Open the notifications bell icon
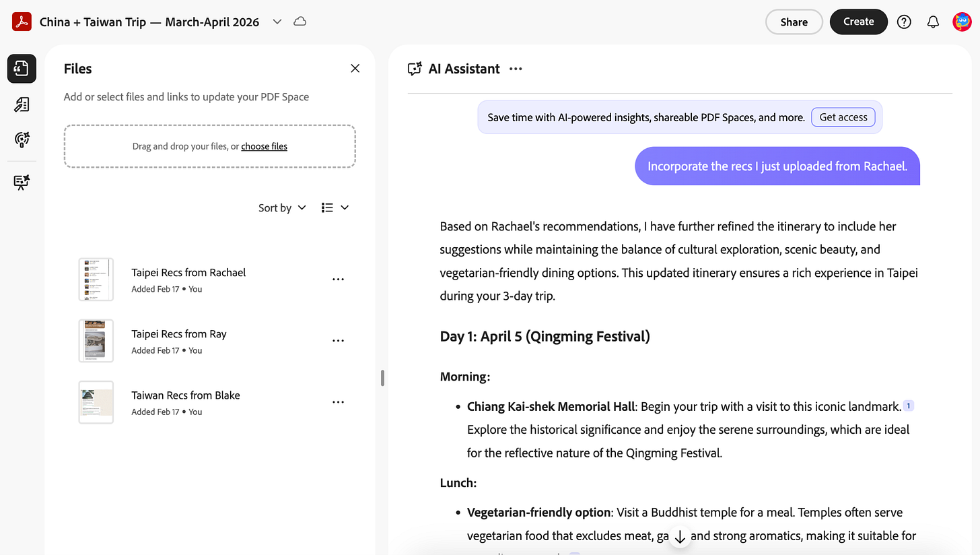 (933, 22)
